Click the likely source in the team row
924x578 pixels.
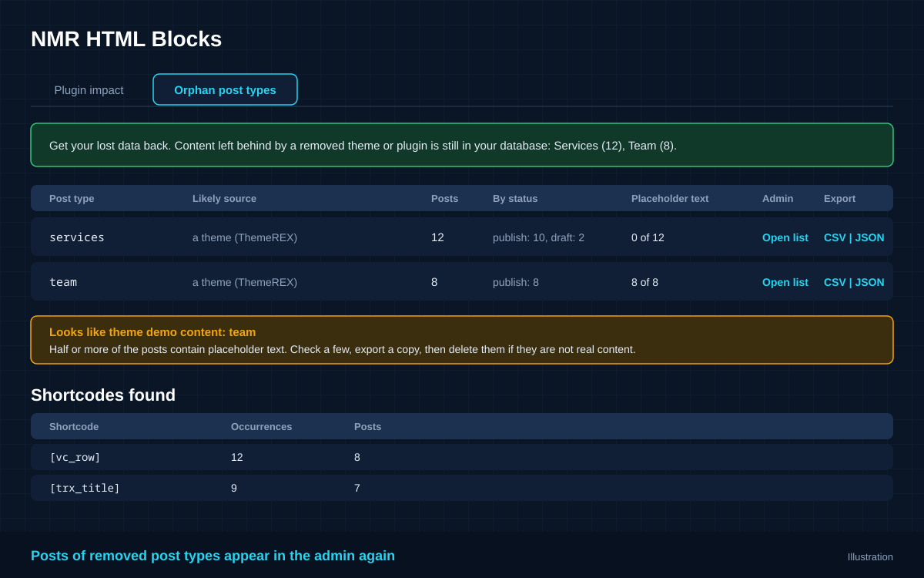tap(245, 282)
